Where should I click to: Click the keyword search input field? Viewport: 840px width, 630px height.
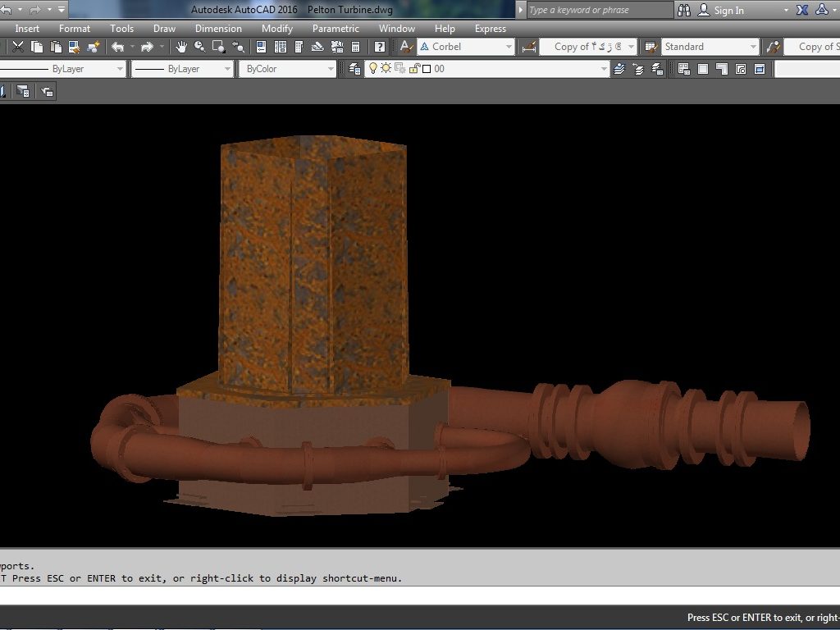click(x=599, y=10)
